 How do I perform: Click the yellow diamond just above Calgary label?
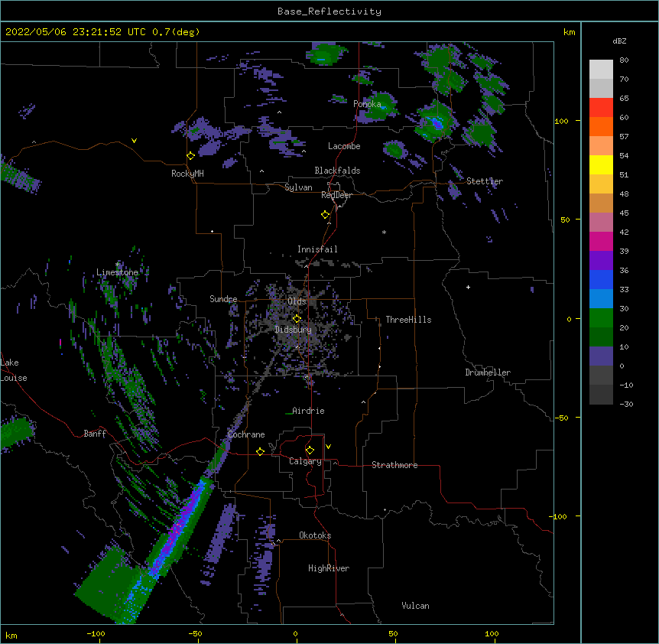(310, 450)
